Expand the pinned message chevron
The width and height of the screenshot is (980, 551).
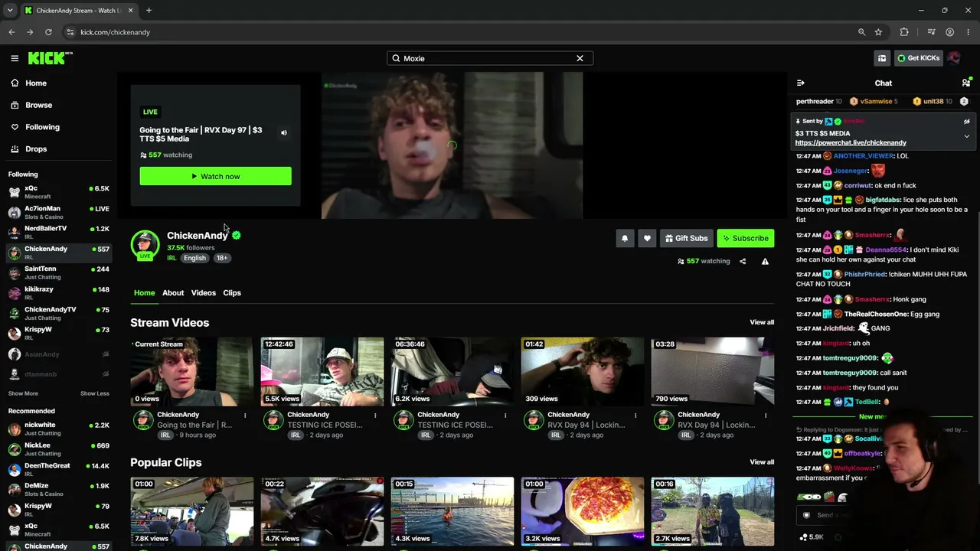[966, 136]
